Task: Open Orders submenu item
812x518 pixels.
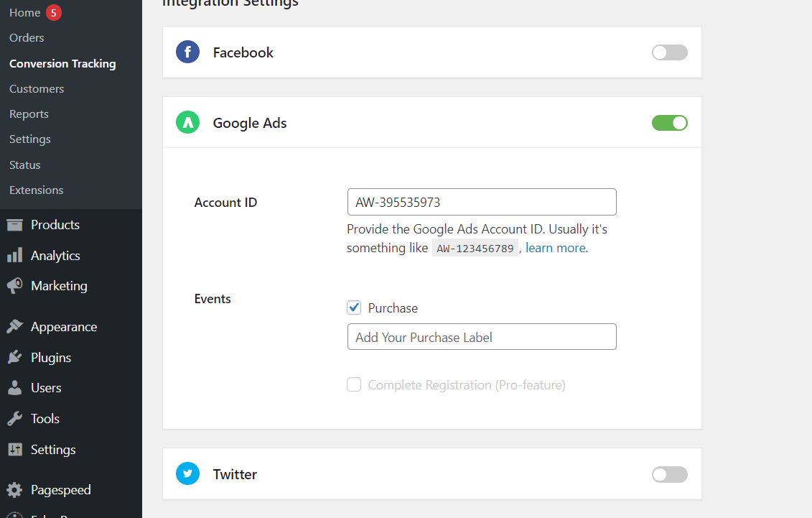Action: click(x=27, y=38)
